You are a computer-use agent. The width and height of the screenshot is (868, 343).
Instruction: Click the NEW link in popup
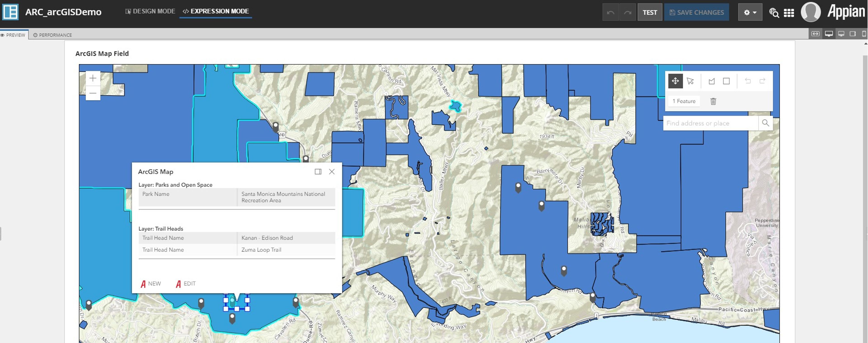click(x=151, y=284)
